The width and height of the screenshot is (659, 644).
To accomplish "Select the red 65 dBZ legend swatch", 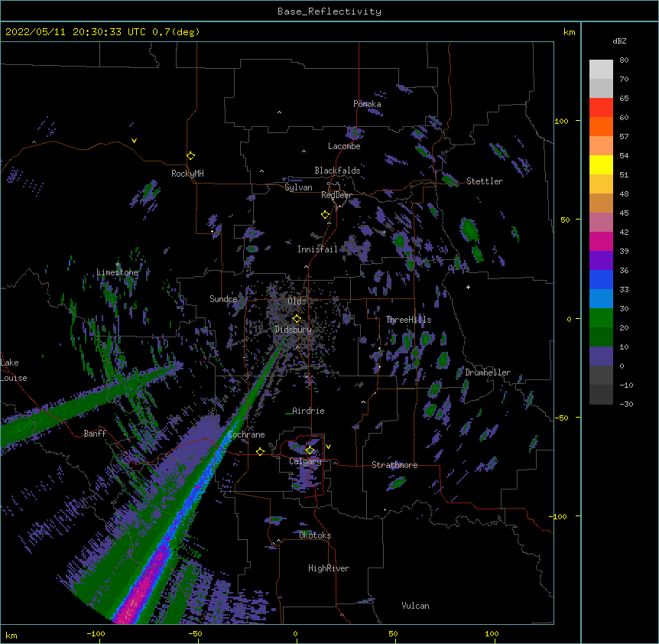I will click(x=601, y=108).
